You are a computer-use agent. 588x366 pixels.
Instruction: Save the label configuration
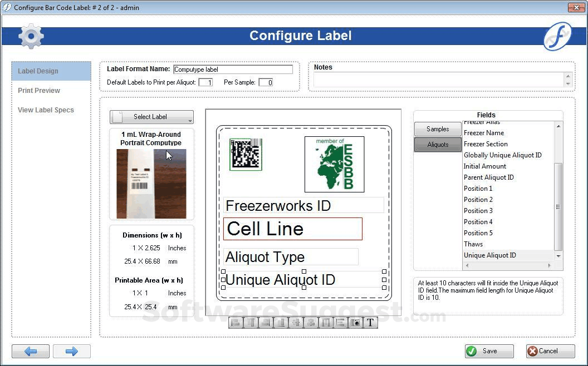[489, 351]
